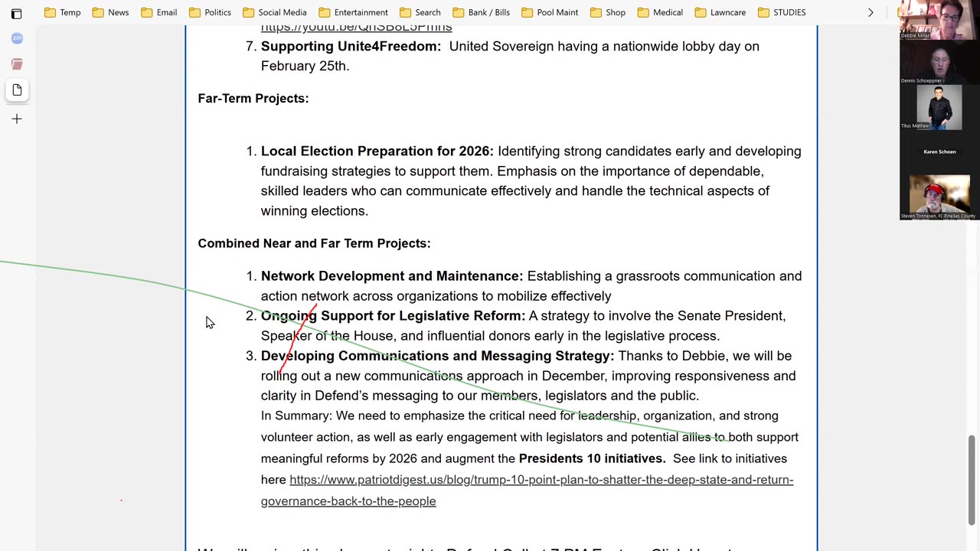Screen dimensions: 980x551
Task: Open the Temp bookmarks folder
Action: click(63, 12)
